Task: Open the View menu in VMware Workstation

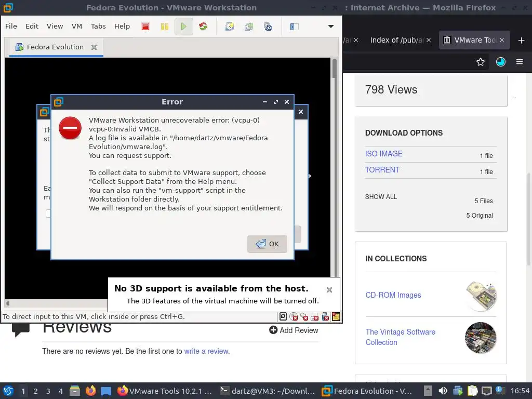Action: (x=55, y=26)
